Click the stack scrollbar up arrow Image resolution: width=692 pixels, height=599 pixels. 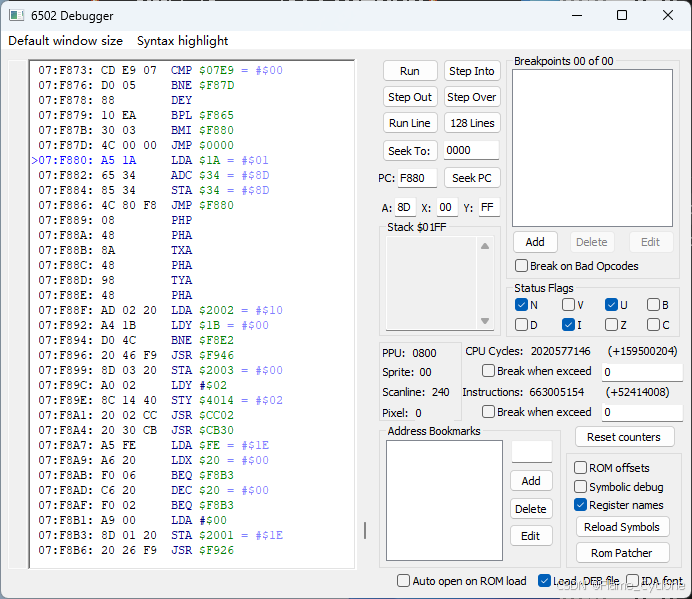point(485,246)
